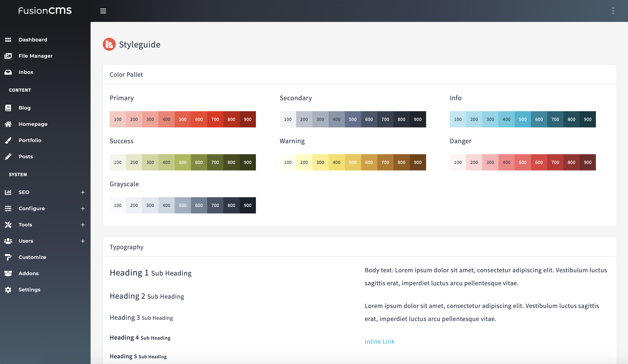This screenshot has height=364, width=628.
Task: Select Warning 600 color swatch
Action: (369, 162)
